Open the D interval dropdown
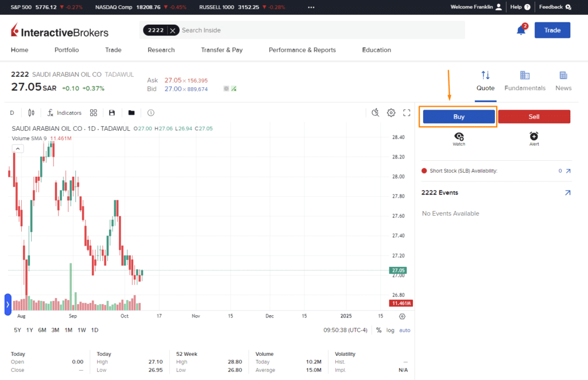Viewport: 588px width, 380px height. 11,113
